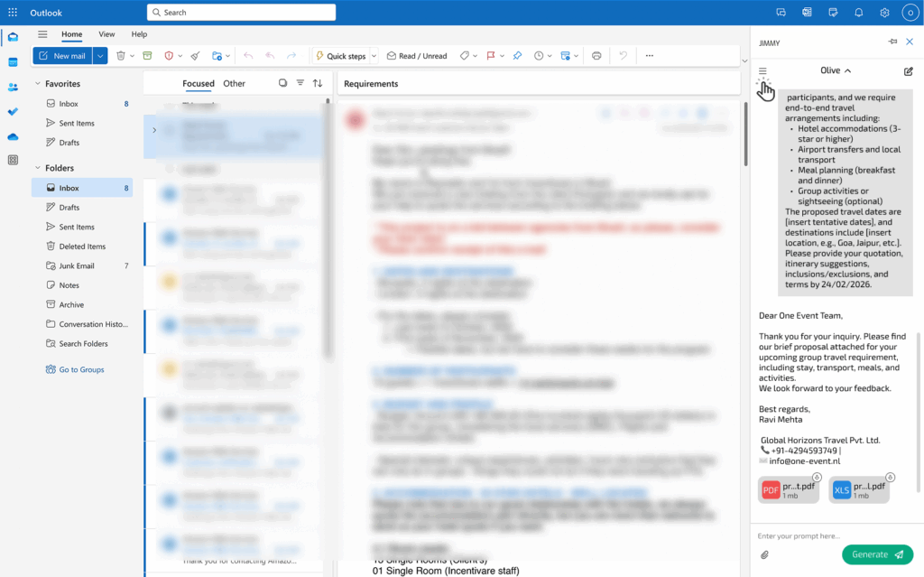Open the notifications bell
Image resolution: width=924 pixels, height=577 pixels.
(858, 13)
